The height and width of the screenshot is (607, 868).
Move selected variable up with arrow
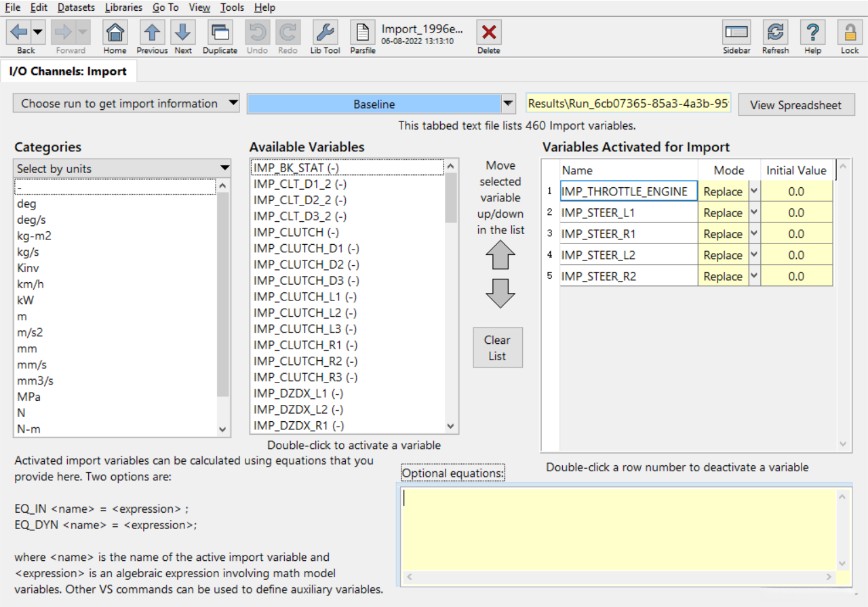tap(500, 255)
